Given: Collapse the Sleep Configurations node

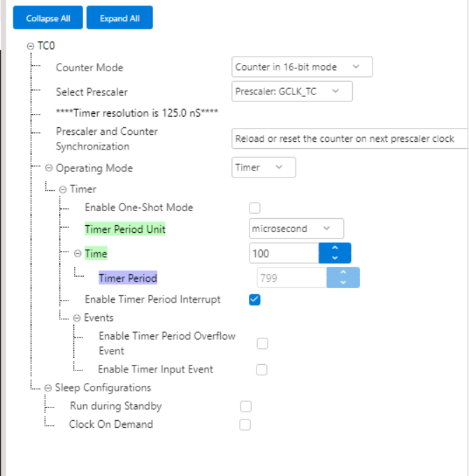Looking at the screenshot, I should pyautogui.click(x=48, y=388).
